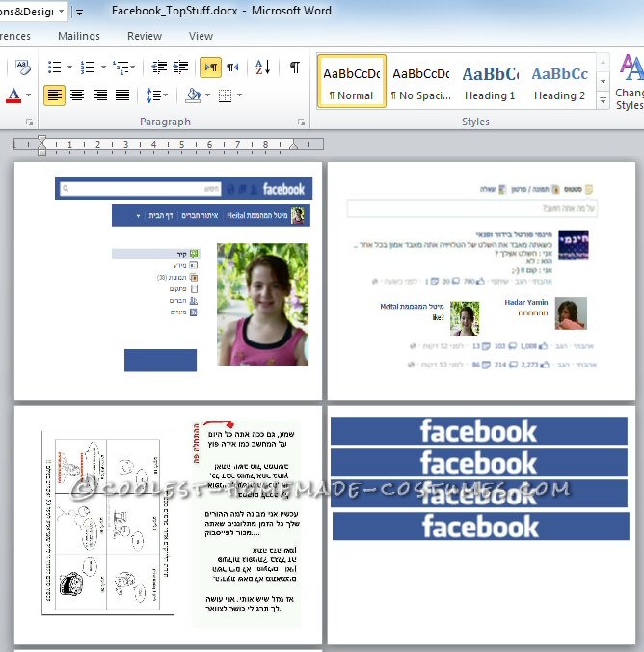Open Customize Quick Access Toolbar dropdown
644x652 pixels.
point(79,13)
